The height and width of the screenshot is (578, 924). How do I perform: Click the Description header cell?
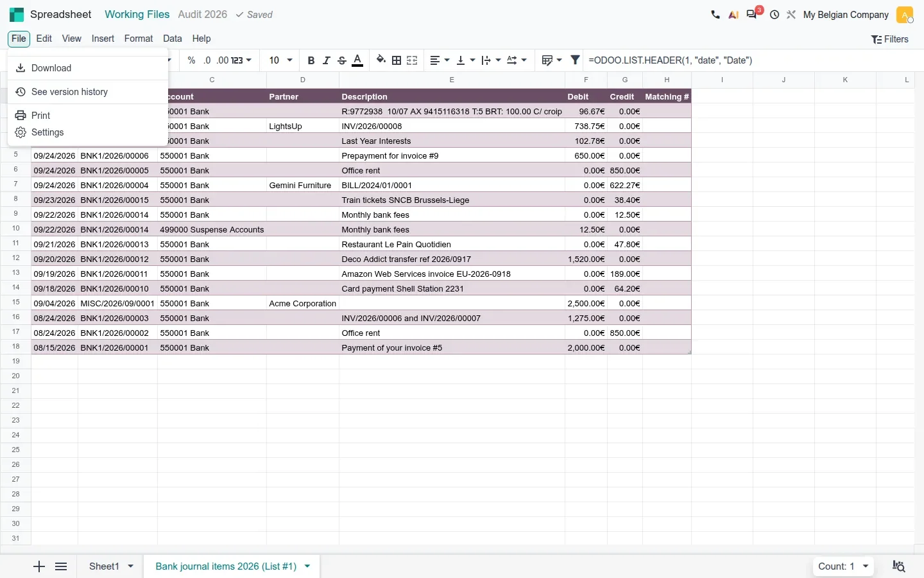pyautogui.click(x=452, y=96)
